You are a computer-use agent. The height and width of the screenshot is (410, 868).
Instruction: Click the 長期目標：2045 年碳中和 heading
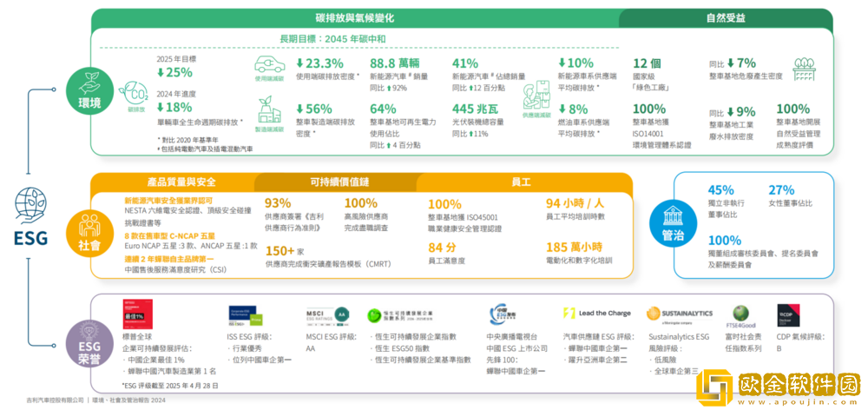point(333,39)
